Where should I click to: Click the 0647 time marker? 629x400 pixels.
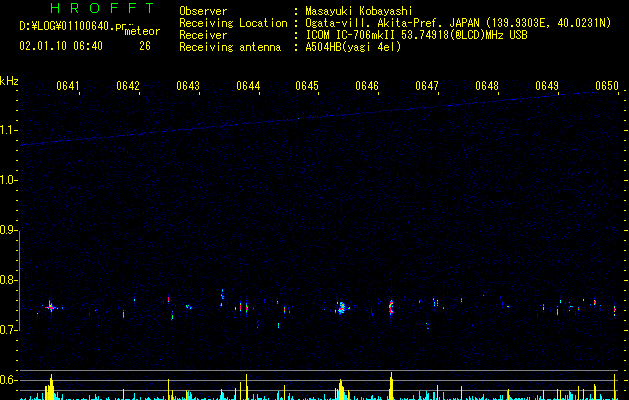427,86
